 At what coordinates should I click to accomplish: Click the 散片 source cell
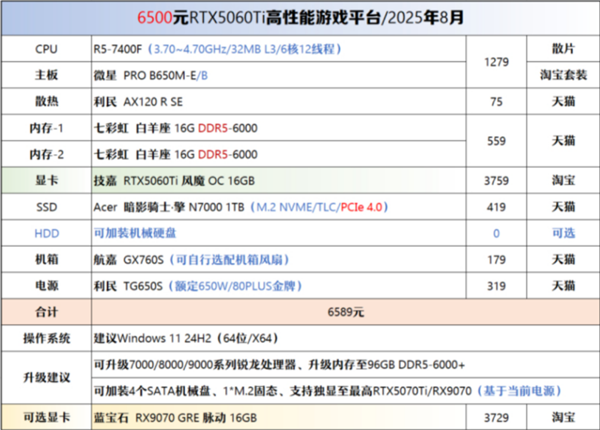pos(563,49)
